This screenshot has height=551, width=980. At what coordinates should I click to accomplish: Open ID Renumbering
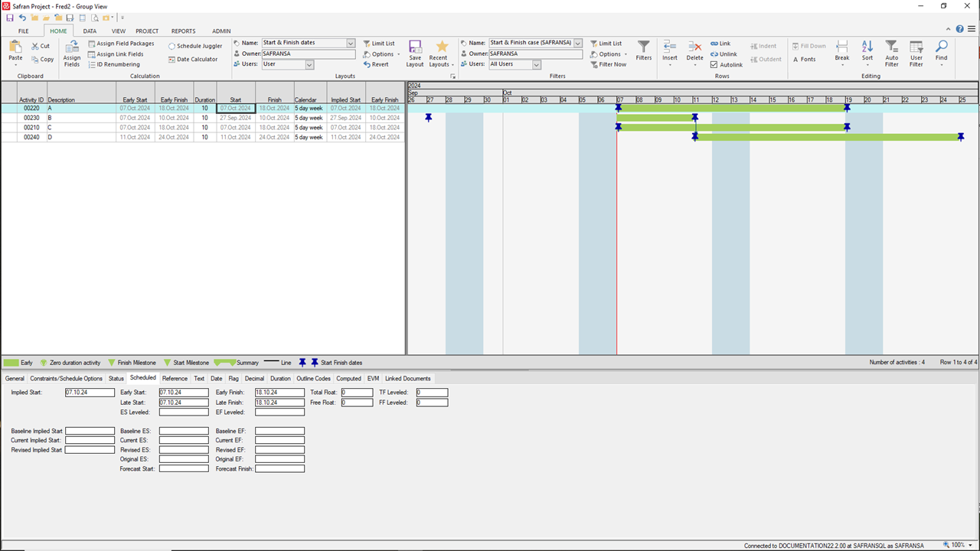pyautogui.click(x=114, y=64)
